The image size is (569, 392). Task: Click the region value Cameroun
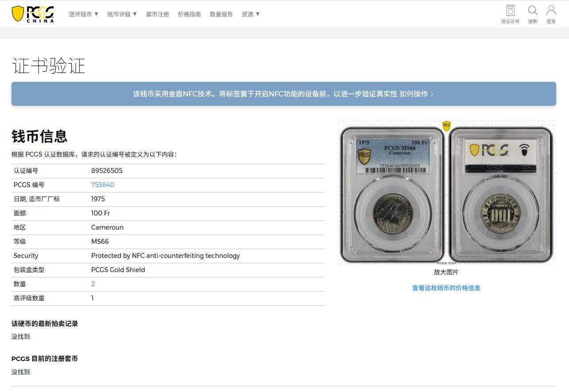tap(107, 227)
